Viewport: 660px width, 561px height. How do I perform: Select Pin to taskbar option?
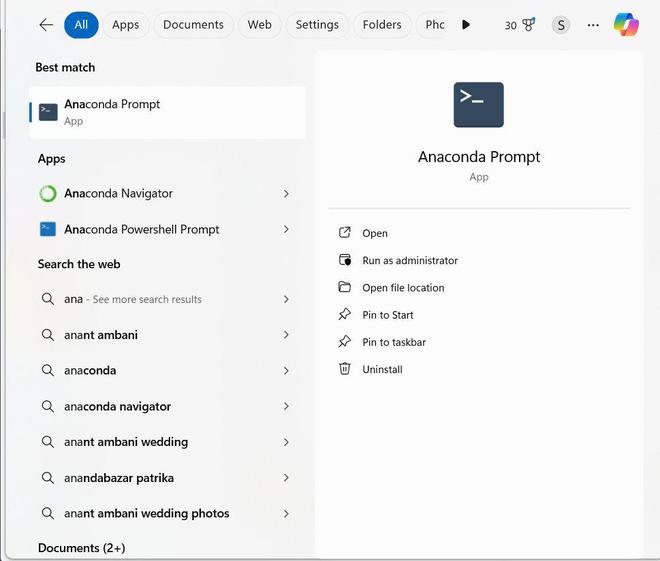pos(394,342)
